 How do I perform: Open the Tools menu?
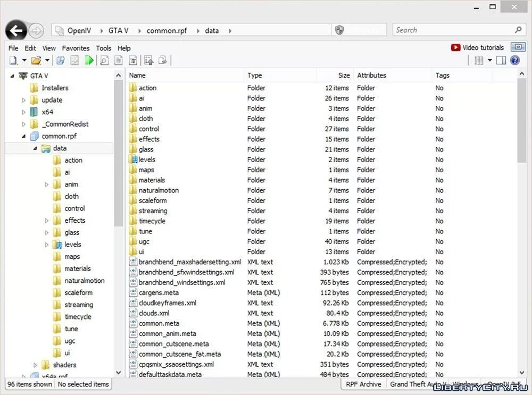104,48
